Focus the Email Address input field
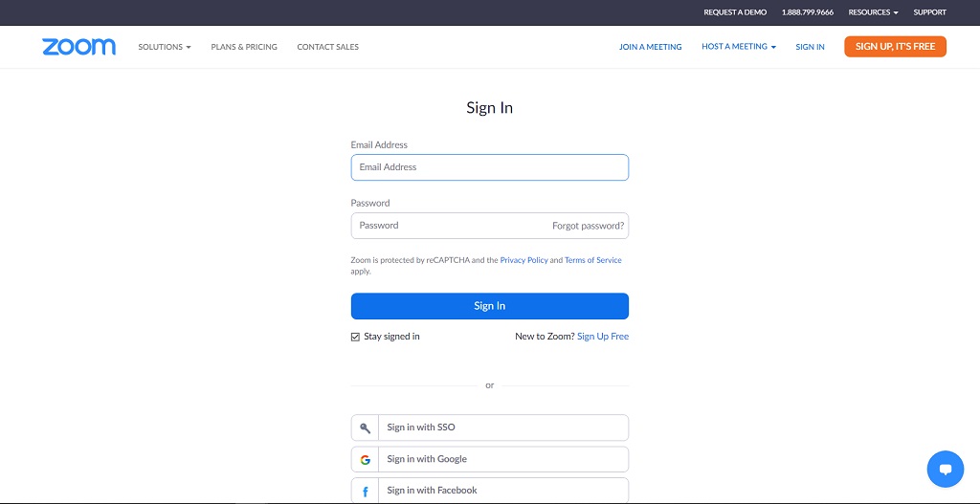The height and width of the screenshot is (504, 980). 489,167
